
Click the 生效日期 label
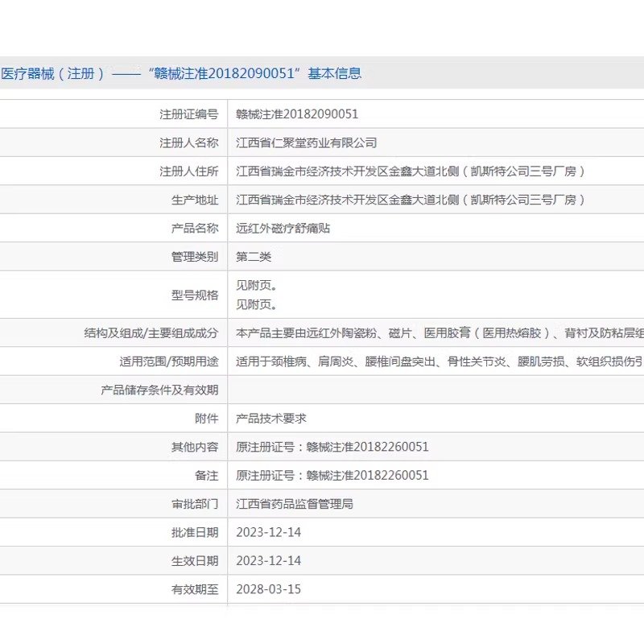click(x=195, y=561)
